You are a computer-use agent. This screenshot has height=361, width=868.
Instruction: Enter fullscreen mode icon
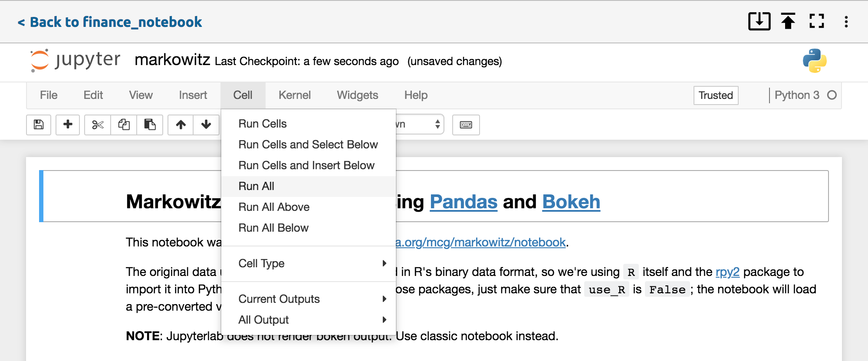click(x=817, y=21)
